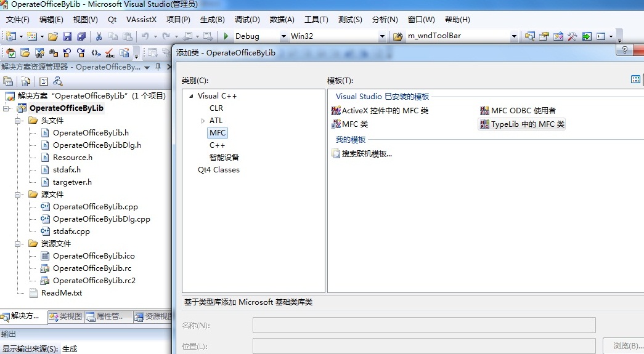Select the 智能设备 category

[224, 158]
